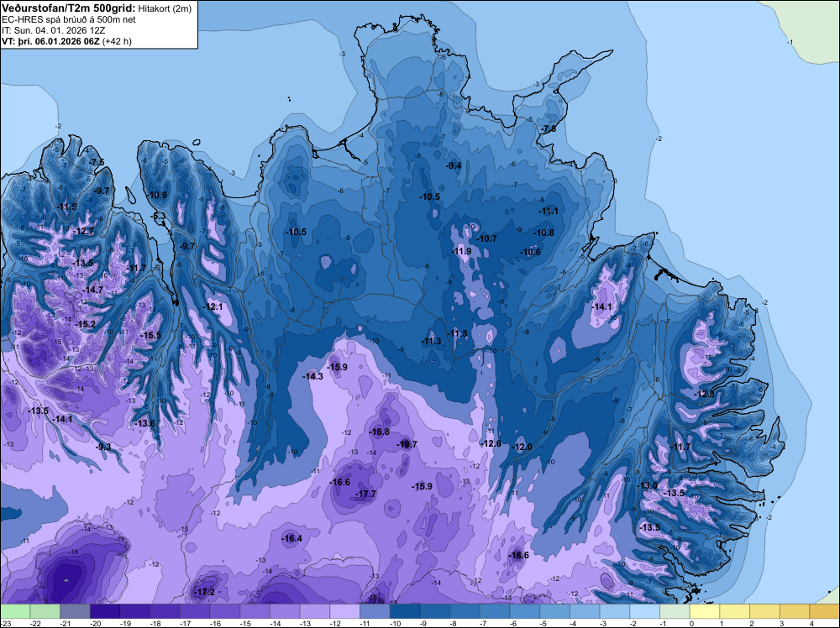Image resolution: width=840 pixels, height=628 pixels.
Task: Click the -5.3 temperature value
Action: [x=159, y=216]
